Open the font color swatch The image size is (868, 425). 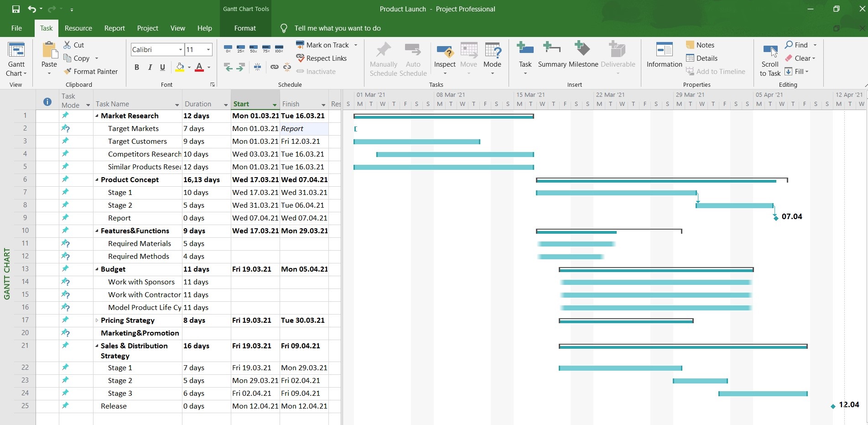(199, 67)
